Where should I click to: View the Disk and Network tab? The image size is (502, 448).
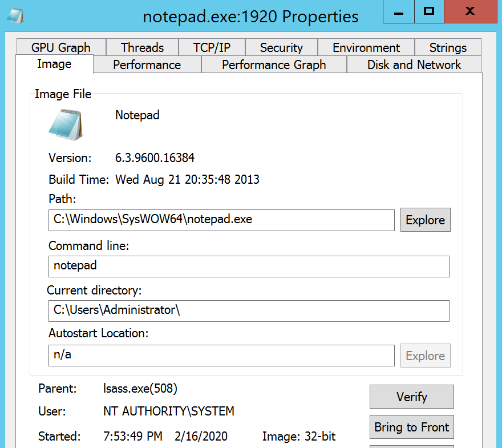tap(414, 65)
